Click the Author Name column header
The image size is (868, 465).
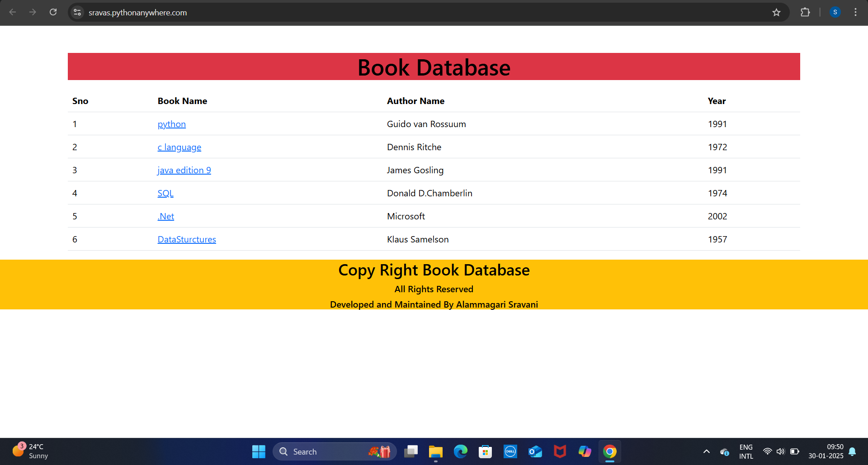pyautogui.click(x=415, y=101)
